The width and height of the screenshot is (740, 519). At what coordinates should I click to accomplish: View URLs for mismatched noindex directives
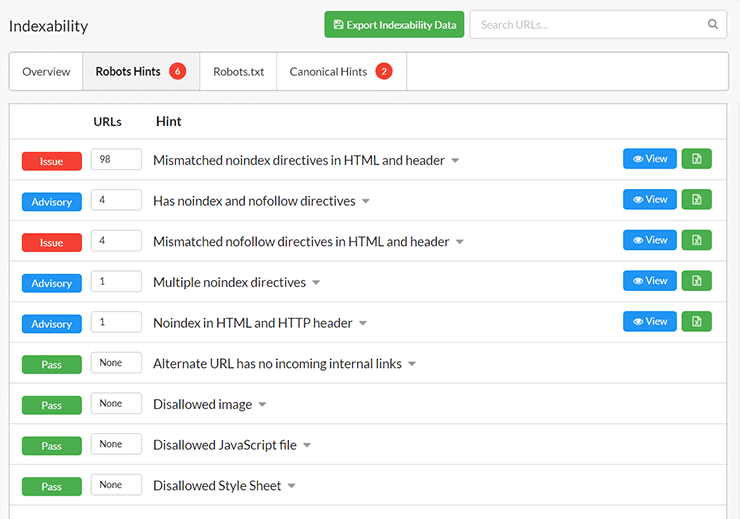pyautogui.click(x=650, y=159)
